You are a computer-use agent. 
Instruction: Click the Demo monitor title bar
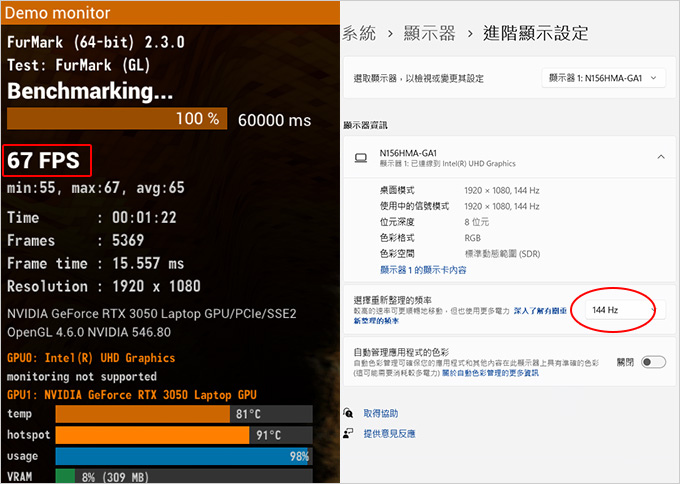170,13
